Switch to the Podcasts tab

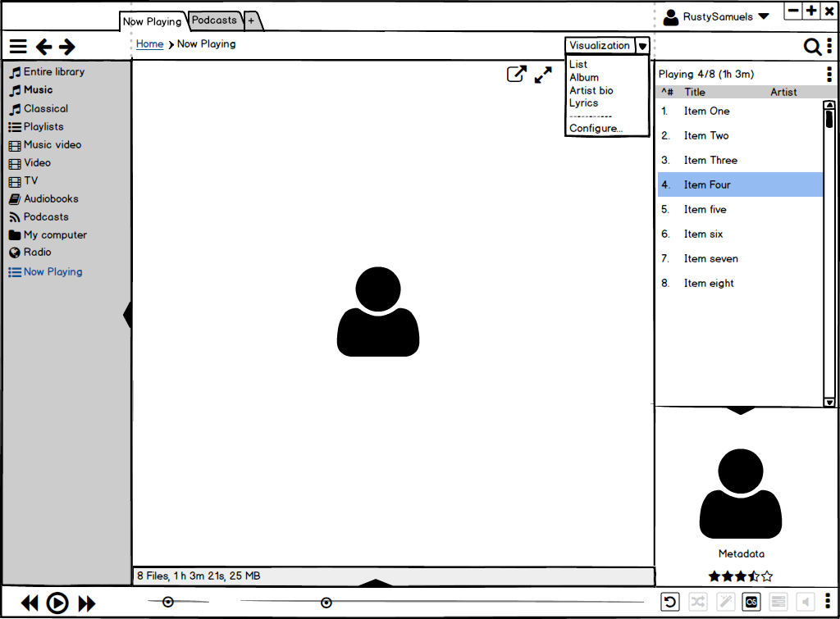click(214, 20)
